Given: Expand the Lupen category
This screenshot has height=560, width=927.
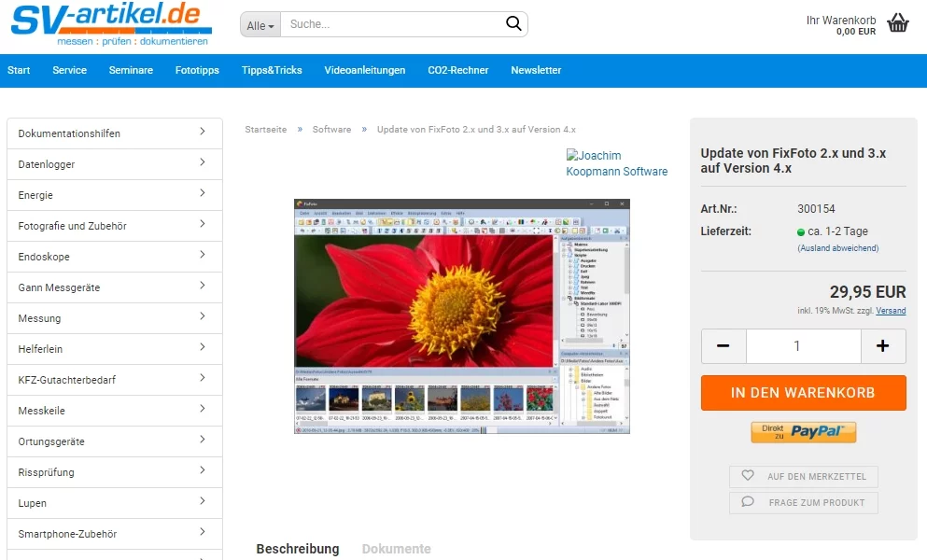Looking at the screenshot, I should [115, 503].
